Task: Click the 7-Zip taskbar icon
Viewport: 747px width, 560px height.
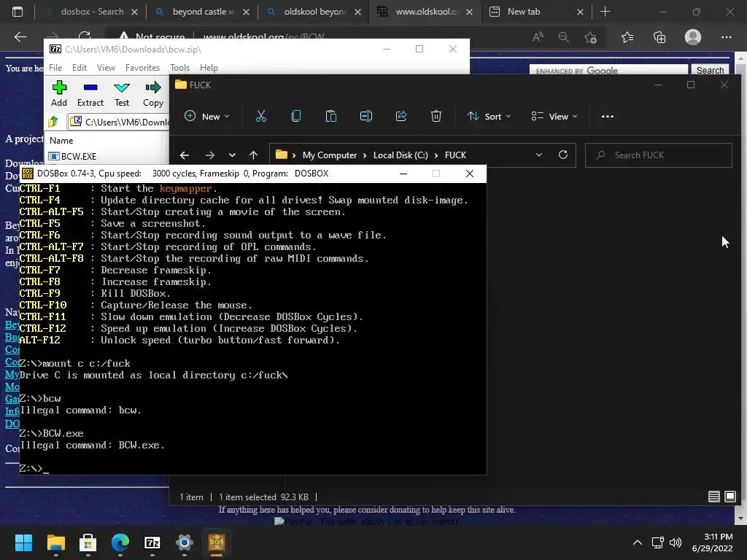Action: tap(152, 542)
